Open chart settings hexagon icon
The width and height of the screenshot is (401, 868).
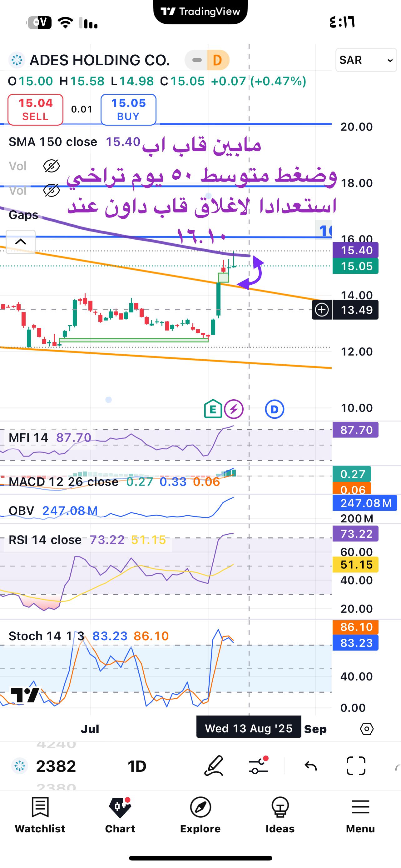[367, 729]
